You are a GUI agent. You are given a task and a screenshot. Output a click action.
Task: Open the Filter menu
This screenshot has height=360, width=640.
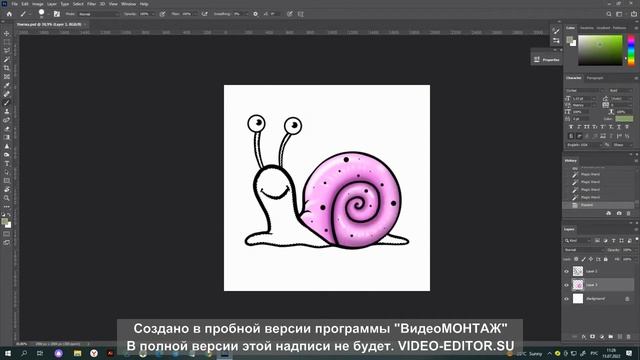pyautogui.click(x=91, y=4)
